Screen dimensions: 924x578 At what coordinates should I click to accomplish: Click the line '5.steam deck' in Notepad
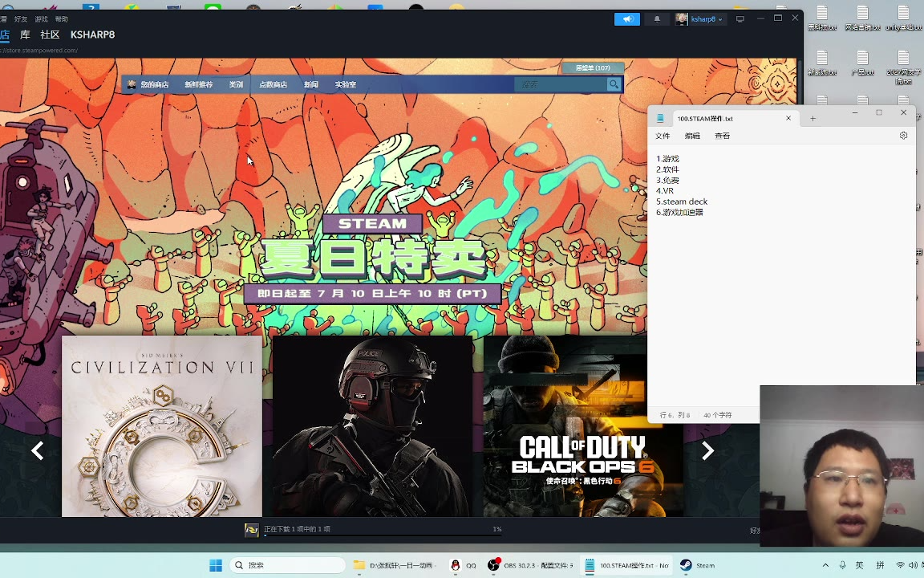point(682,201)
